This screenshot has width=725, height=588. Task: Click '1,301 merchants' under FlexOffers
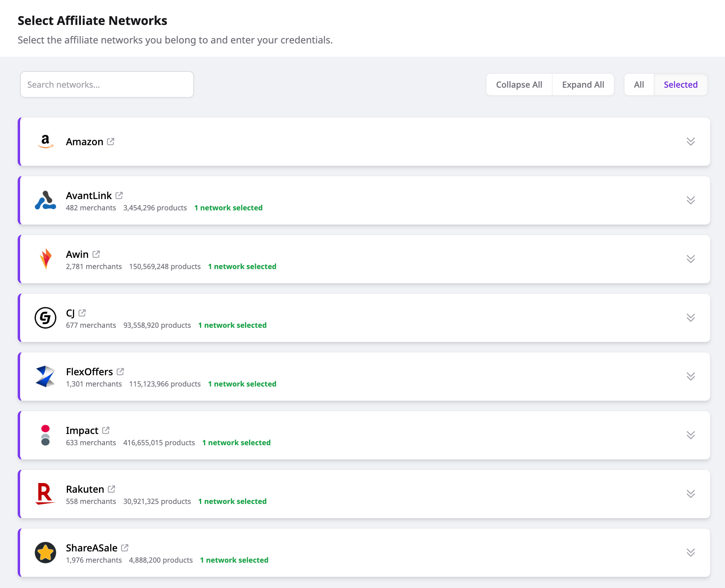(x=94, y=384)
